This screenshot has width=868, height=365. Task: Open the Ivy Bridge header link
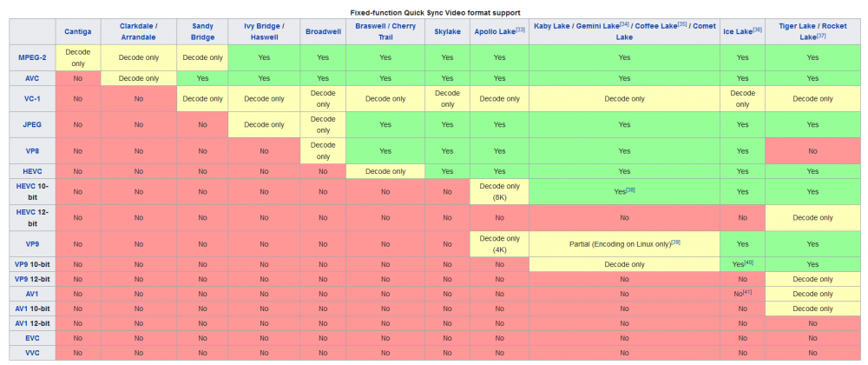[262, 26]
